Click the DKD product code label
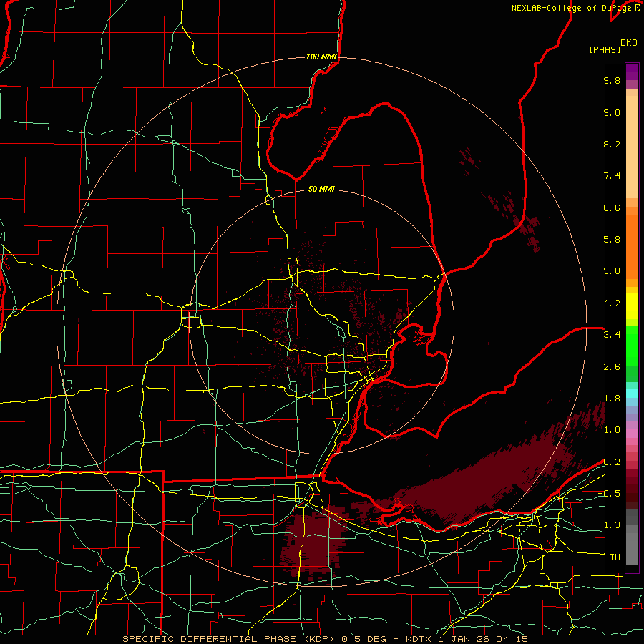The width and height of the screenshot is (644, 644). pos(628,43)
